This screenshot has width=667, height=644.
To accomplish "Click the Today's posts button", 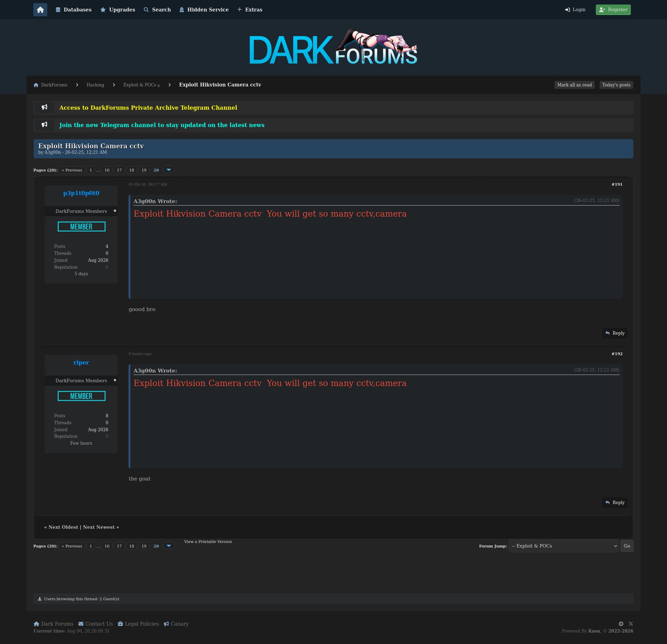I will pyautogui.click(x=616, y=85).
